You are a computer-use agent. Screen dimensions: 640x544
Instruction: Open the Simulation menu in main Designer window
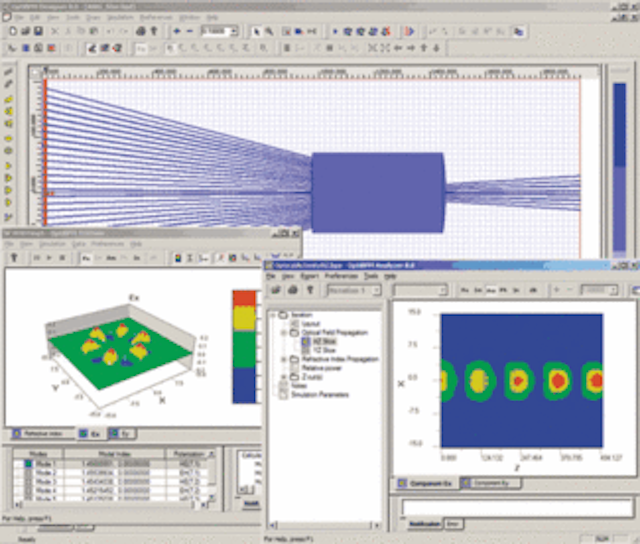[120, 18]
